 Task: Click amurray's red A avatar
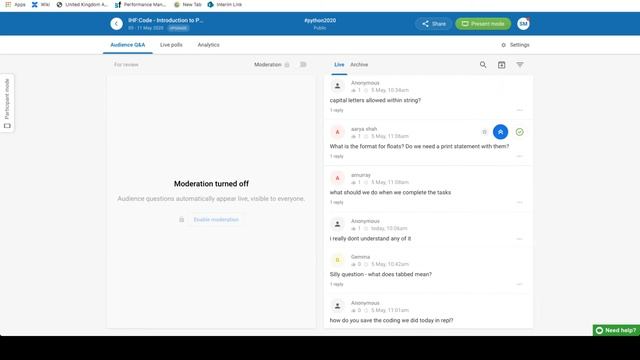coord(338,178)
